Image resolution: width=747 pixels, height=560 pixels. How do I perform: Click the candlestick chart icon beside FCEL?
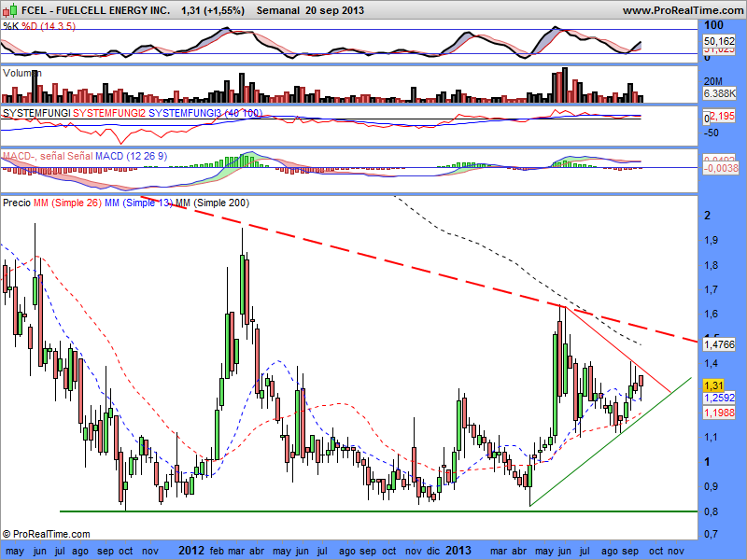pos(10,9)
